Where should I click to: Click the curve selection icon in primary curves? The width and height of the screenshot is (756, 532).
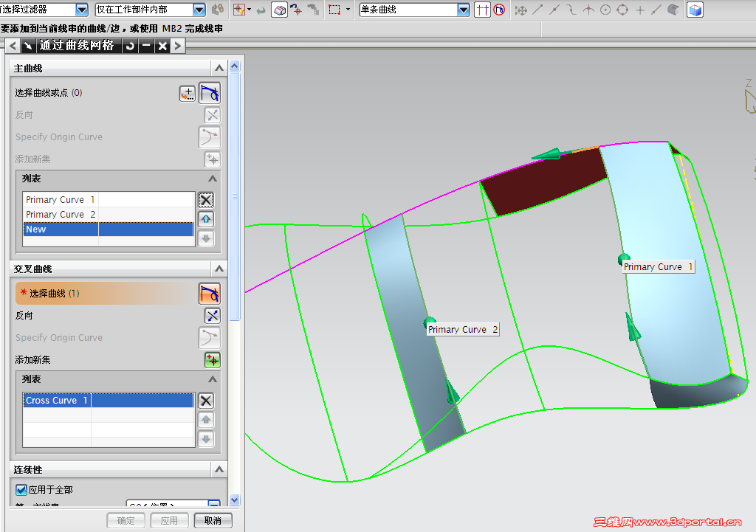[210, 93]
